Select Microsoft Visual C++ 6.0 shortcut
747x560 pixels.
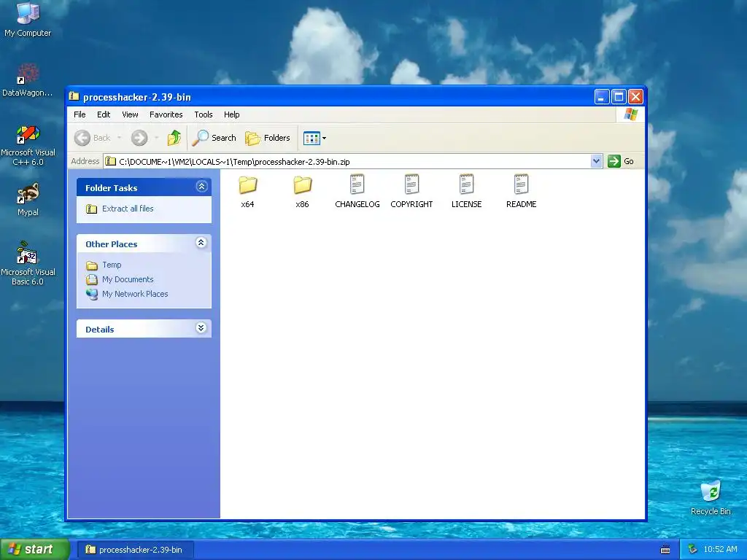pos(28,145)
